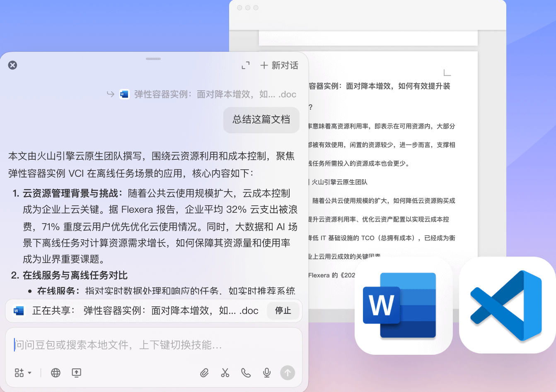Click the page corner mark in Word document
The height and width of the screenshot is (392, 556).
pyautogui.click(x=447, y=73)
